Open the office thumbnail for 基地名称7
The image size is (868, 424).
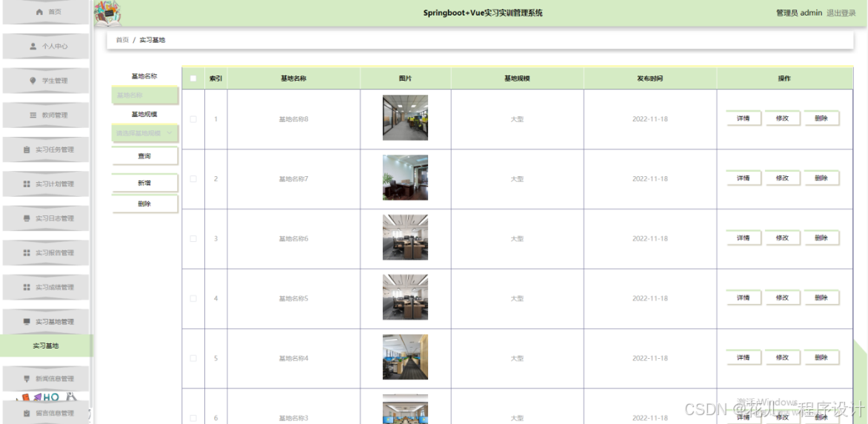coord(405,178)
